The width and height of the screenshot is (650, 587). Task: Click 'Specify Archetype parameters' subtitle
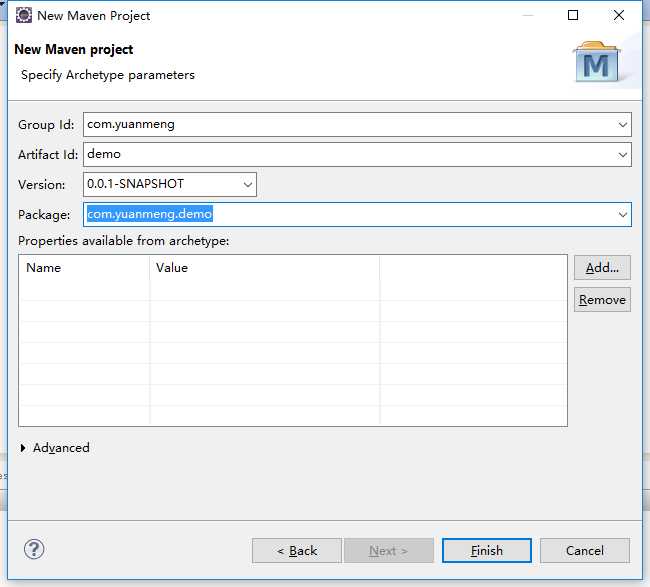pyautogui.click(x=108, y=75)
